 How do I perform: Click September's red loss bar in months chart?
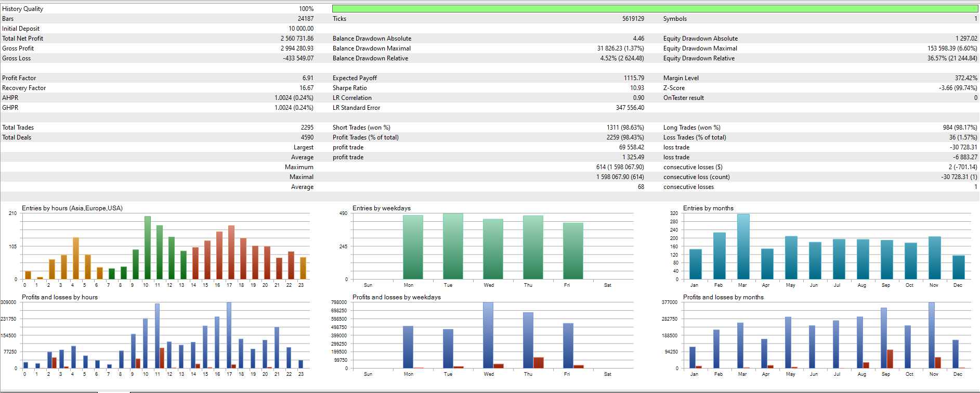pos(890,359)
